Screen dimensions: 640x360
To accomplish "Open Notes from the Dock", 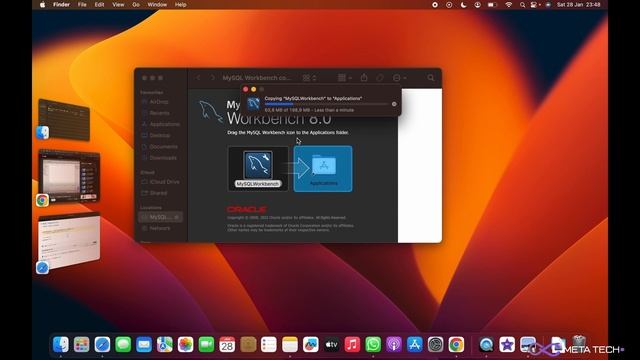I will [x=290, y=344].
